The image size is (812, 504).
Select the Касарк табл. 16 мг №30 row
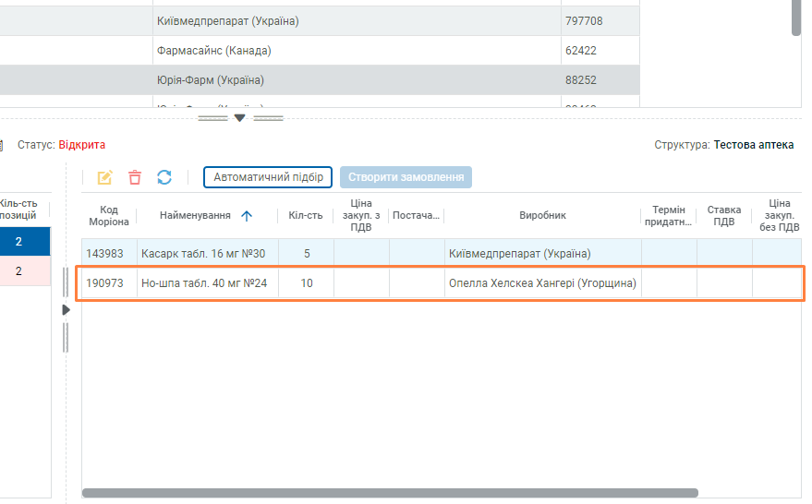(x=442, y=254)
